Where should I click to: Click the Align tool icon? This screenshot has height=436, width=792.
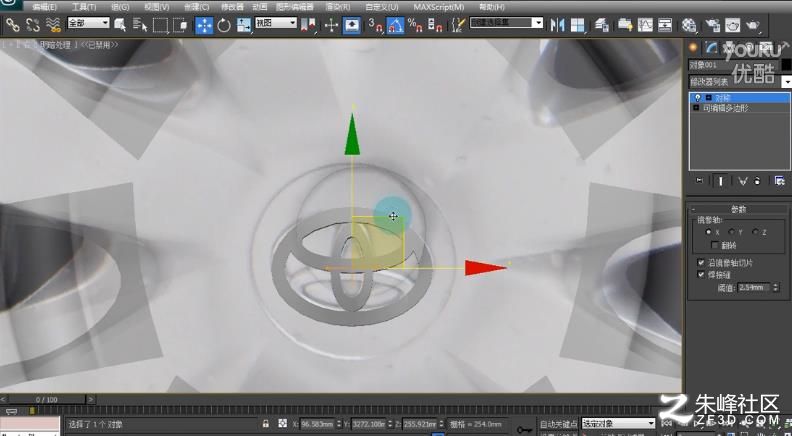click(577, 25)
